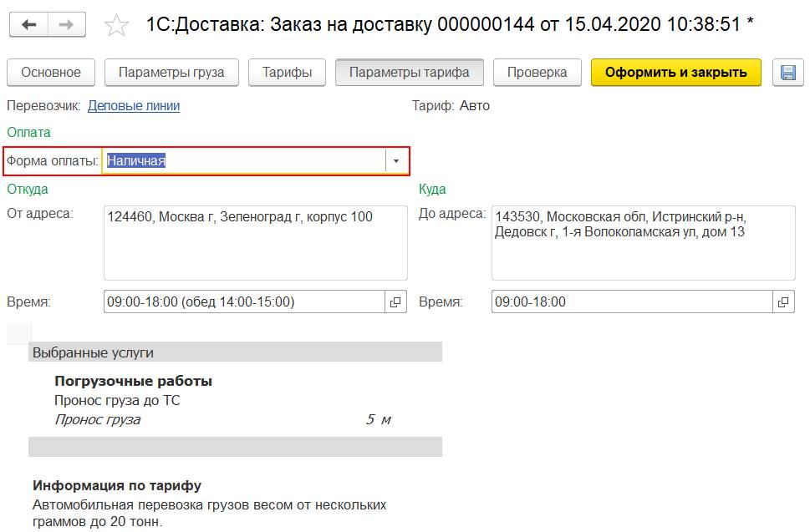Open the pickup time selection button

[396, 301]
